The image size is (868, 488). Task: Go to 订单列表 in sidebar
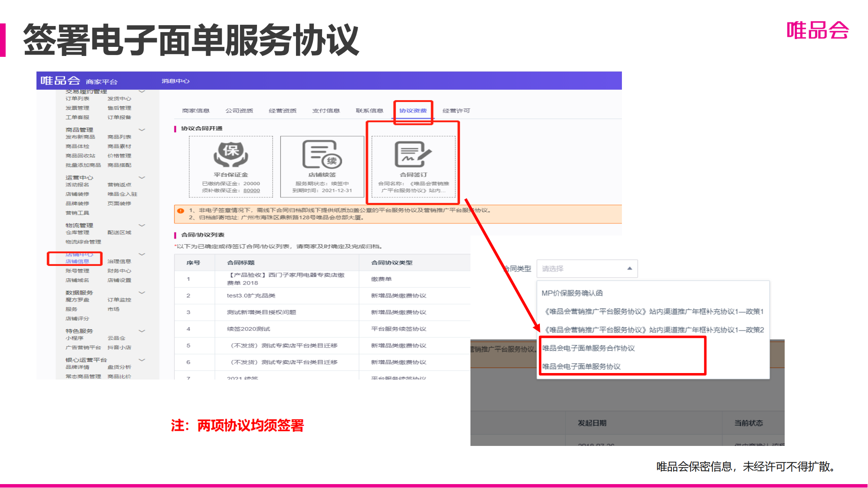[77, 98]
